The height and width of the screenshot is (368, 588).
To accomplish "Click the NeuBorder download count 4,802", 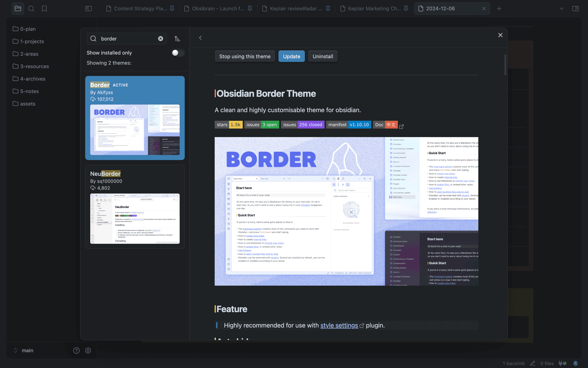I will 100,188.
